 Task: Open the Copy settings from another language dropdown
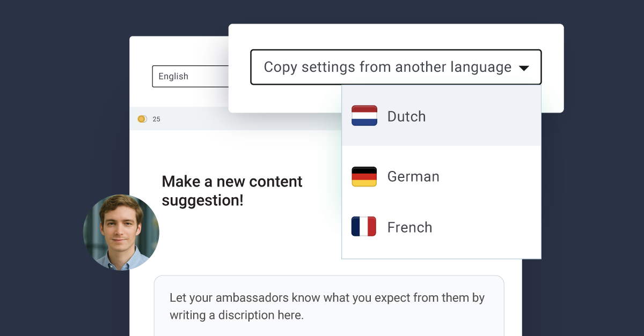point(396,67)
